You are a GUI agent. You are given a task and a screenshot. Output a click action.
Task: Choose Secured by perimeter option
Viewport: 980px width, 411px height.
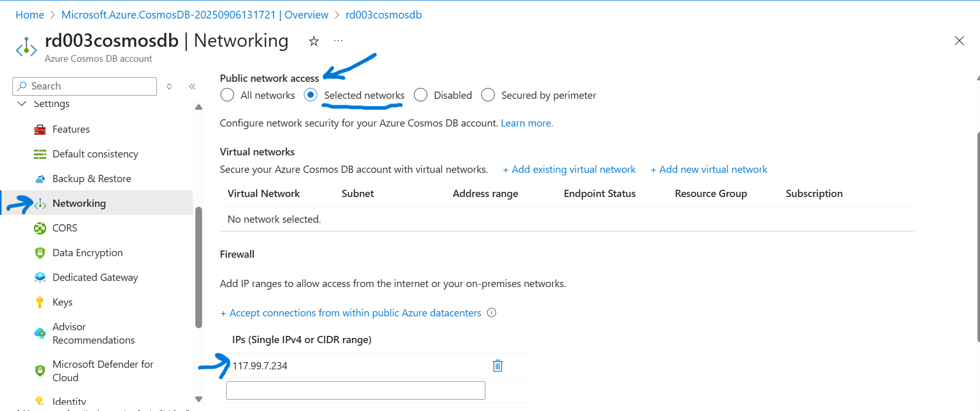pyautogui.click(x=488, y=95)
